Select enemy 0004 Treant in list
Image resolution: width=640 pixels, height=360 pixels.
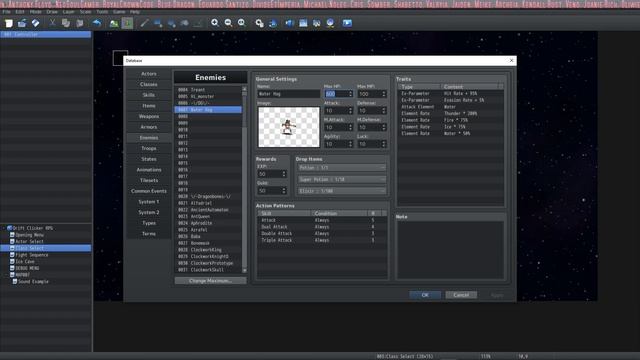[x=208, y=90]
